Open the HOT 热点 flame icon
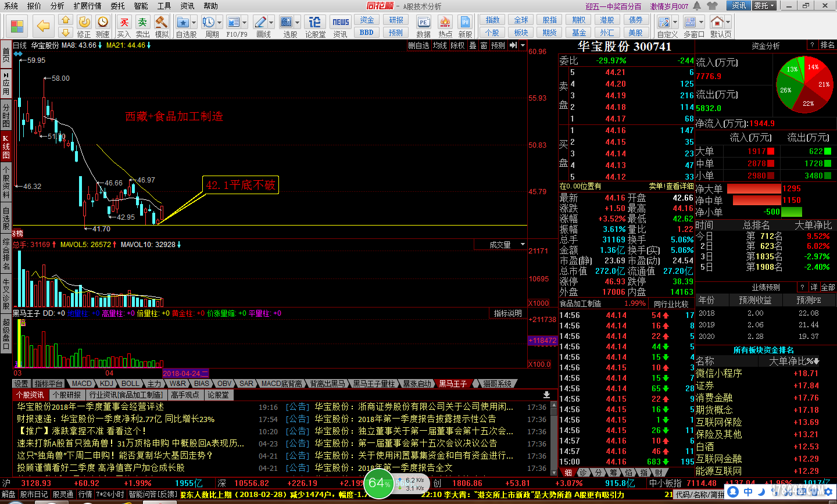Image resolution: width=837 pixels, height=504 pixels. [x=445, y=22]
